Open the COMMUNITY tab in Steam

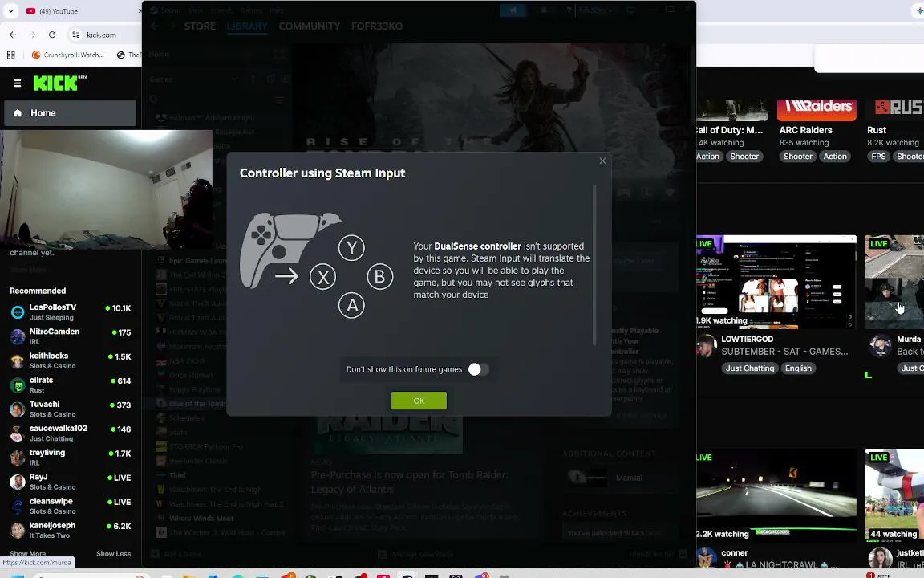click(x=310, y=26)
